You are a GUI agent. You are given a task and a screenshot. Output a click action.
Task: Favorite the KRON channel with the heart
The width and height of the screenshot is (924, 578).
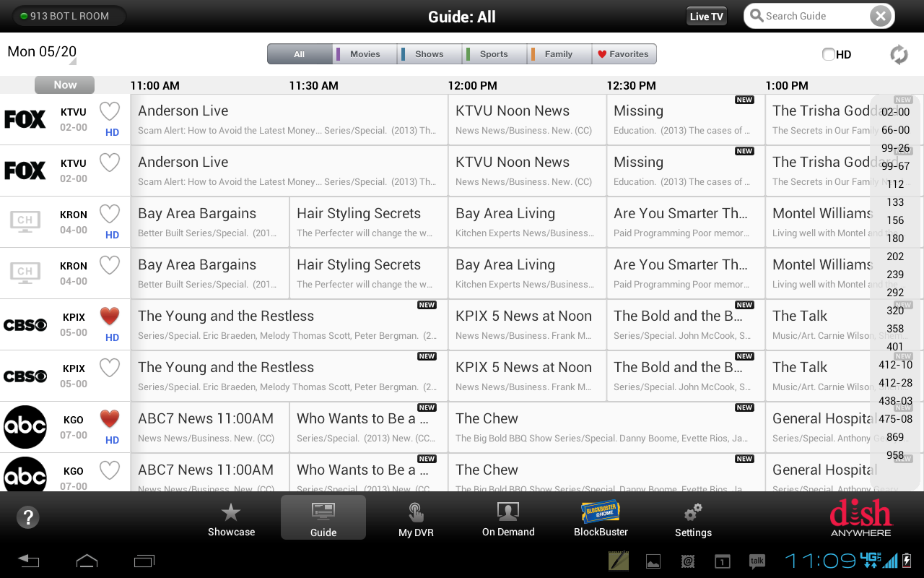(x=109, y=213)
